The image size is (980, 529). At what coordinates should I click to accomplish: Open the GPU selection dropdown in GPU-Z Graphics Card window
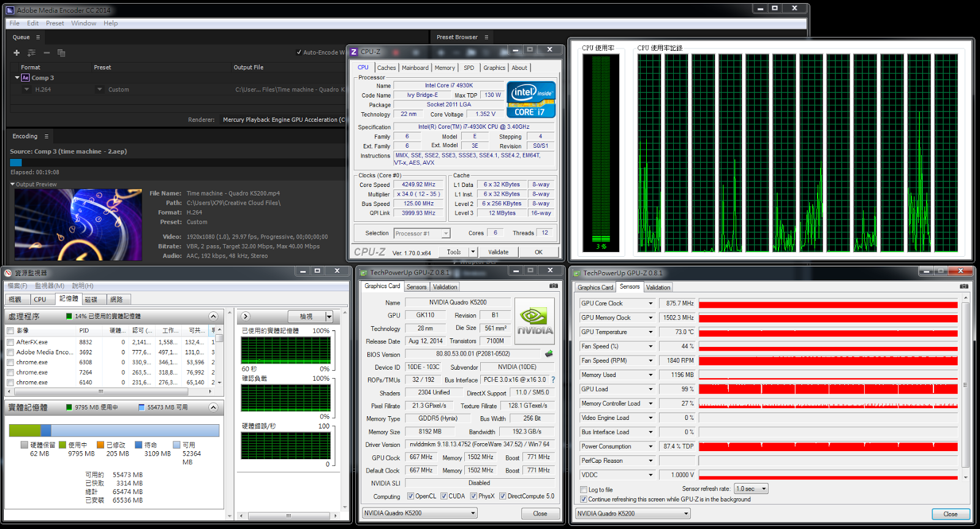[420, 513]
